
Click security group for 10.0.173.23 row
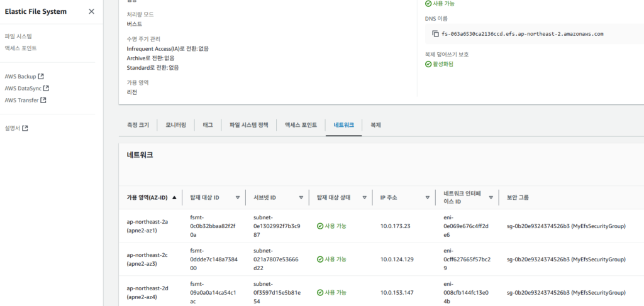click(567, 226)
